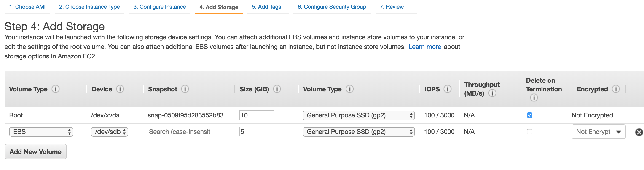Go to the Choose Instance Type tab
Image resolution: width=644 pixels, height=170 pixels.
[x=89, y=7]
